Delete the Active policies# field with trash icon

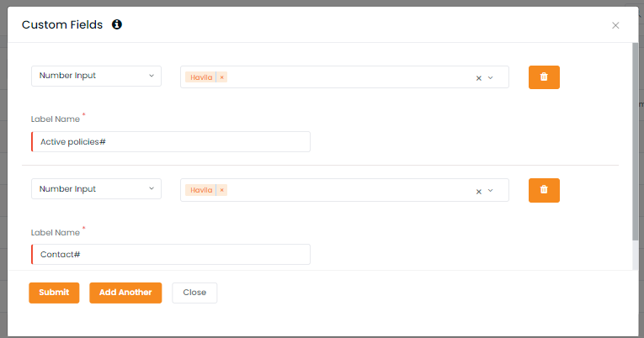tap(544, 77)
